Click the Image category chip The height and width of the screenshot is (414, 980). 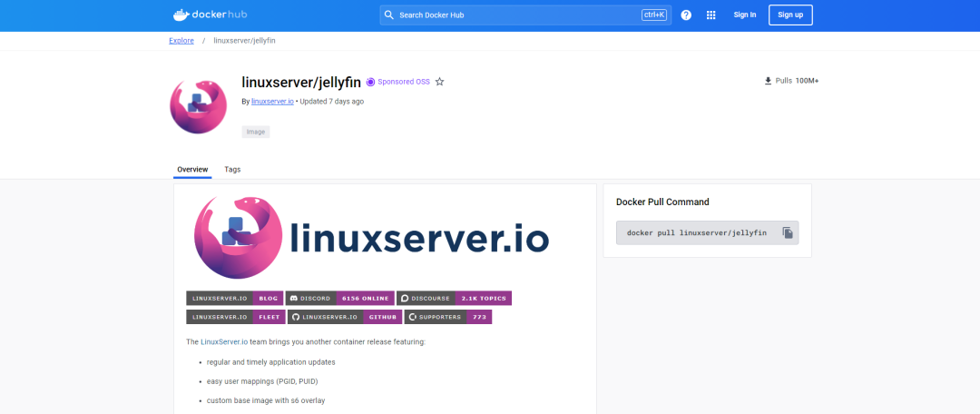coord(256,132)
